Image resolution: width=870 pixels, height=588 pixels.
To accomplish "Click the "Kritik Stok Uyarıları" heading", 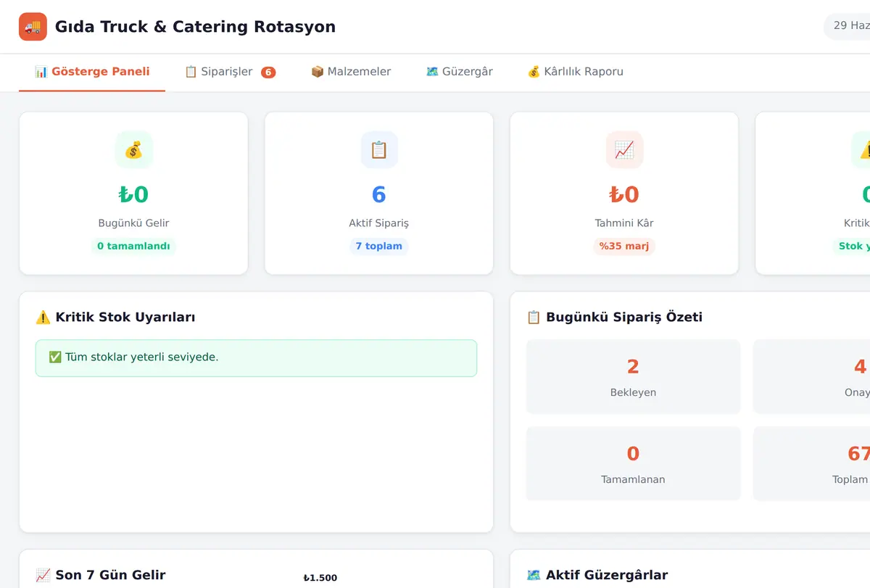I will click(x=115, y=317).
